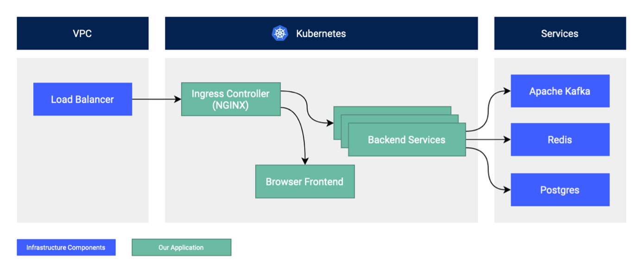
Task: Select the Load Balancer box
Action: point(82,99)
